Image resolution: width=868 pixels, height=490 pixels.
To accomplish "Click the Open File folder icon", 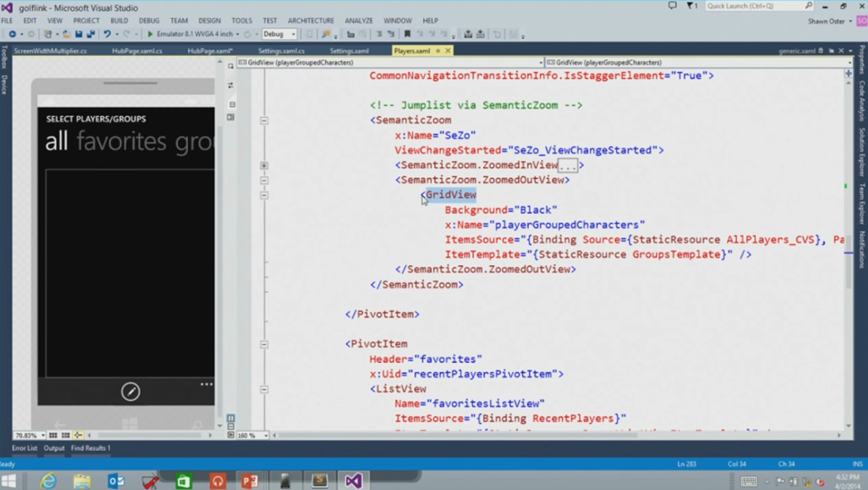I will point(66,34).
